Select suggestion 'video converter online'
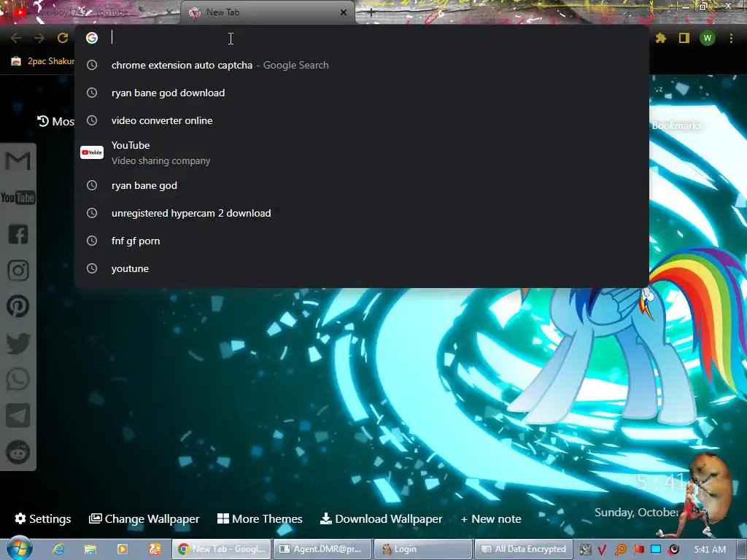This screenshot has width=747, height=560. (x=362, y=120)
